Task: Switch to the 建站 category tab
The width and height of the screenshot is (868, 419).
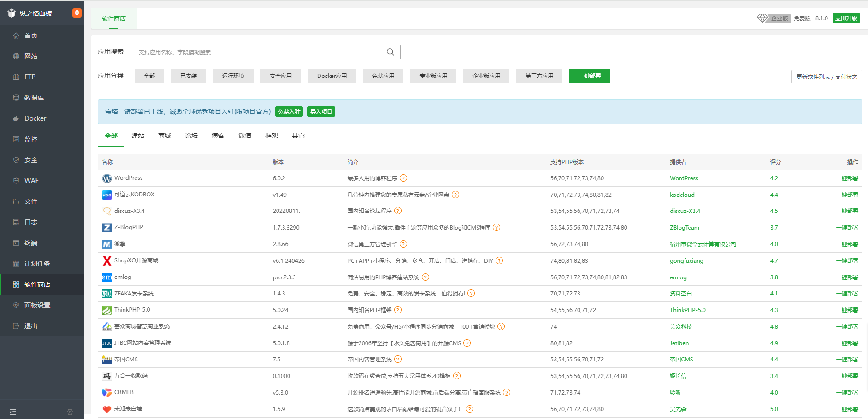Action: click(x=138, y=136)
